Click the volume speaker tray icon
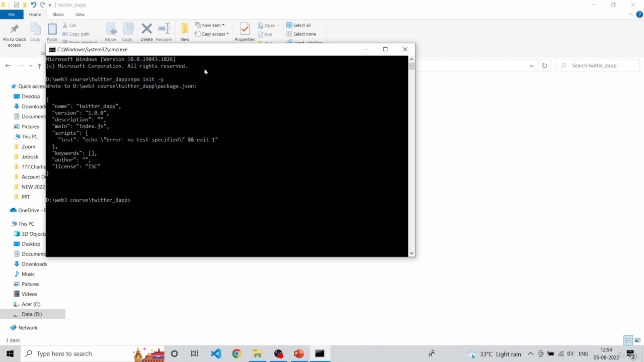Screen dimensions: 644x362 [x=570, y=354]
